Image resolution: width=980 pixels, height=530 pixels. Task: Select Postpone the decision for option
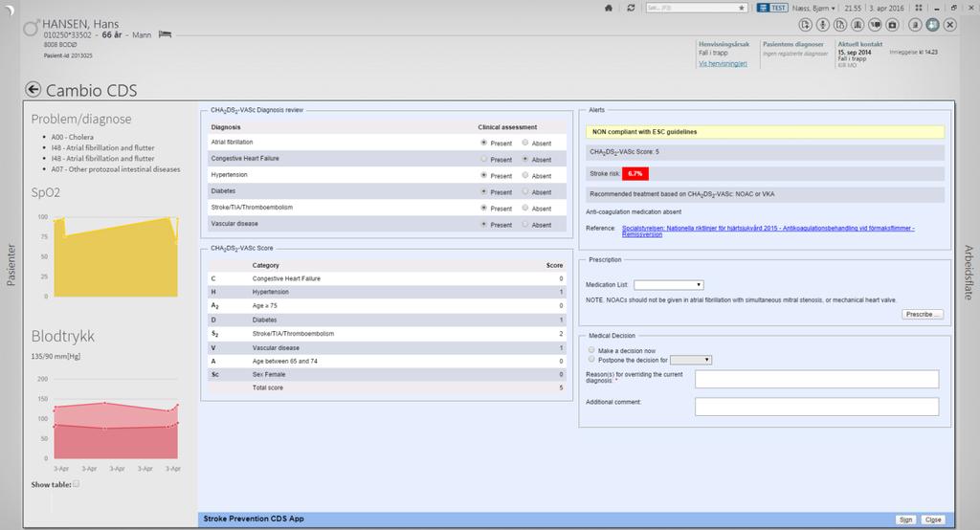(x=591, y=360)
